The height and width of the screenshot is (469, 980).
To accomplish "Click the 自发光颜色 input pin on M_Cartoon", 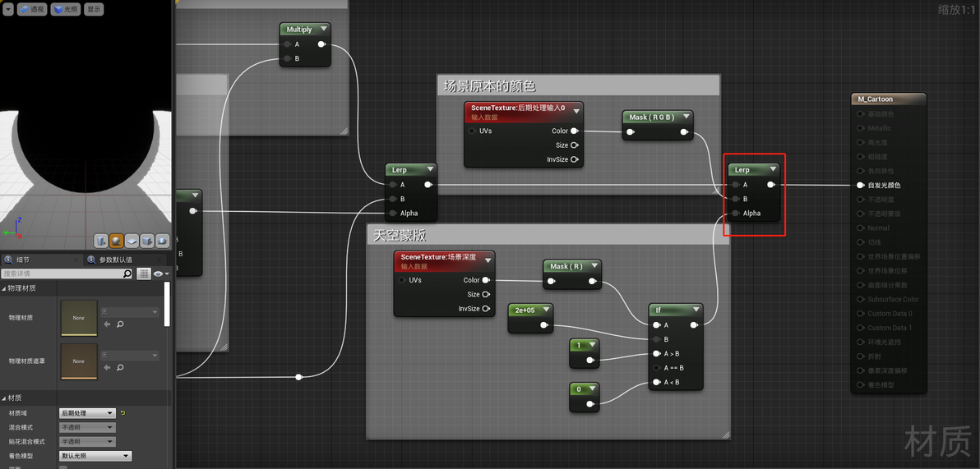I will coord(862,185).
